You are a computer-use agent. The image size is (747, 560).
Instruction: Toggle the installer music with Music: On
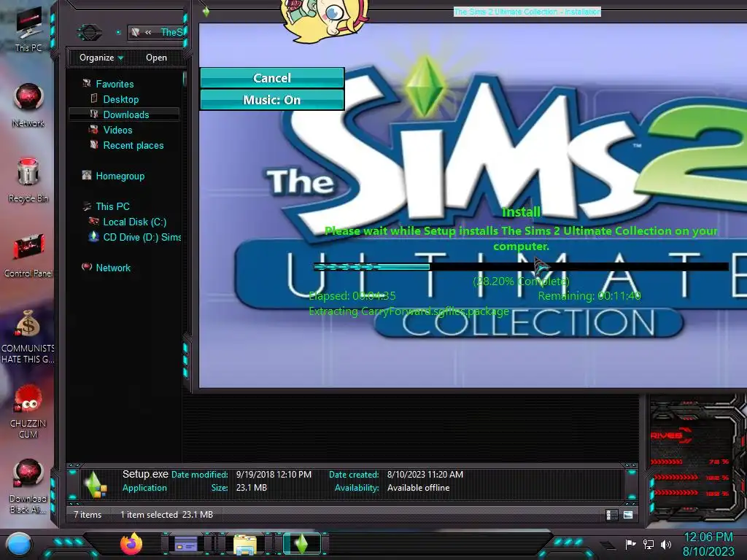point(272,100)
